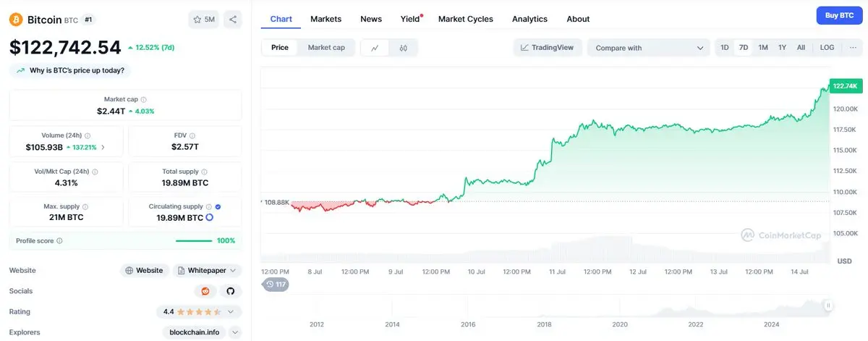Image resolution: width=868 pixels, height=341 pixels.
Task: Select the Market cap chart toggle
Action: click(326, 48)
